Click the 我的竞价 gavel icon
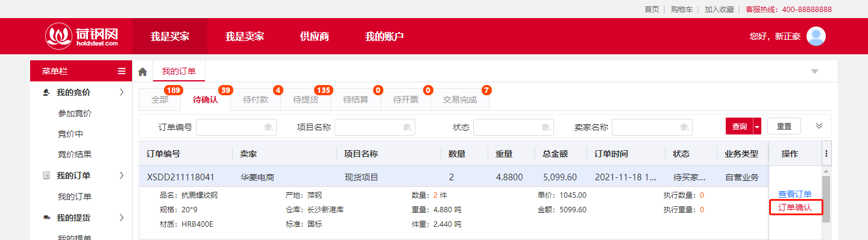This screenshot has width=868, height=240. tap(46, 92)
